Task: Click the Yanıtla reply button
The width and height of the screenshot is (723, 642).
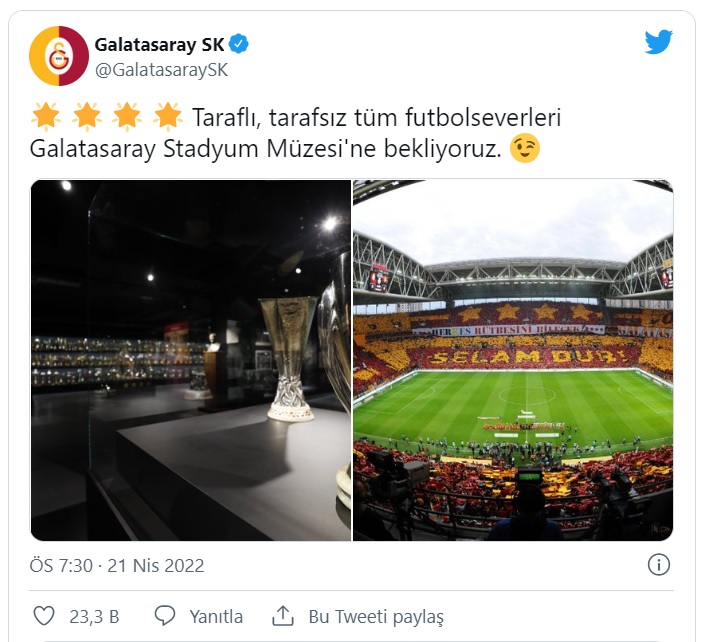Action: coord(216,616)
